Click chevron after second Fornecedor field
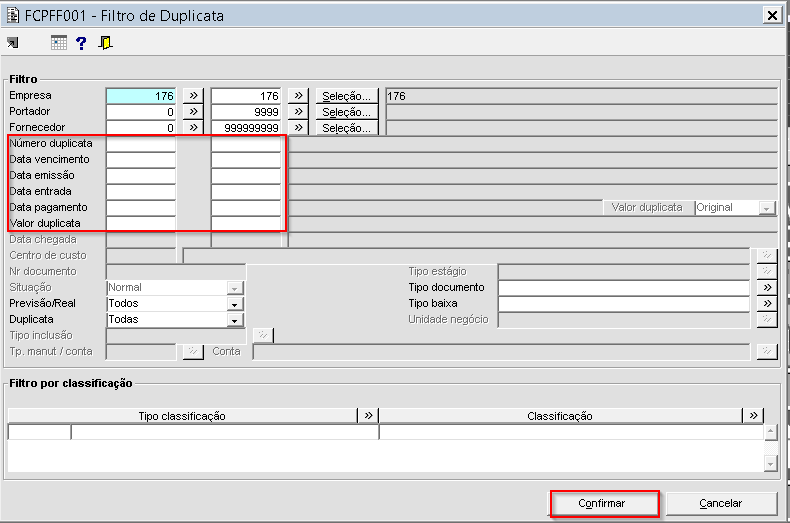790x523 pixels. pos(298,127)
